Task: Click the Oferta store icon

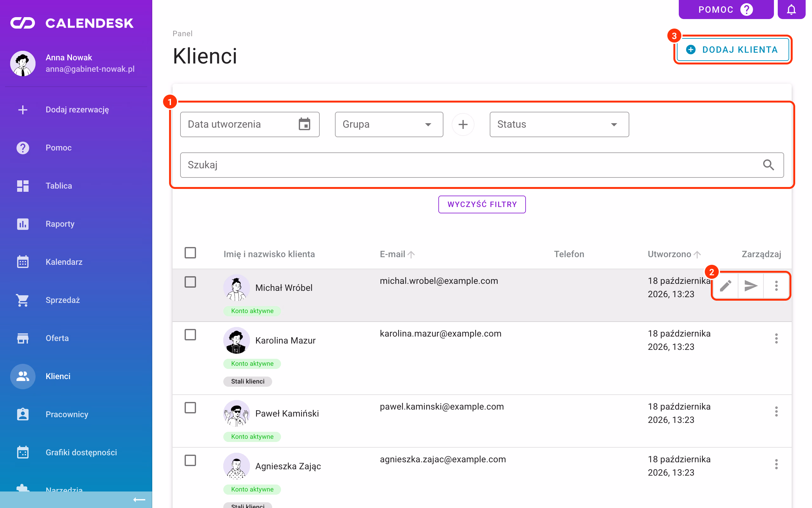Action: (23, 338)
